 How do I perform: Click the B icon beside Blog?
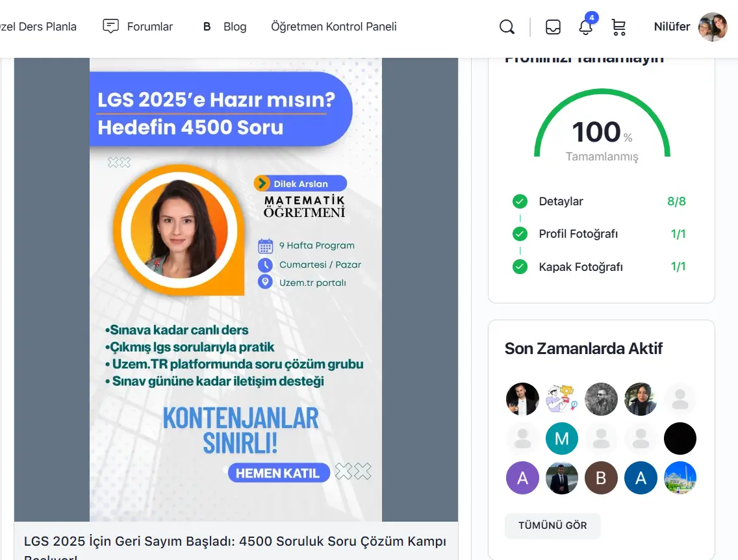207,27
